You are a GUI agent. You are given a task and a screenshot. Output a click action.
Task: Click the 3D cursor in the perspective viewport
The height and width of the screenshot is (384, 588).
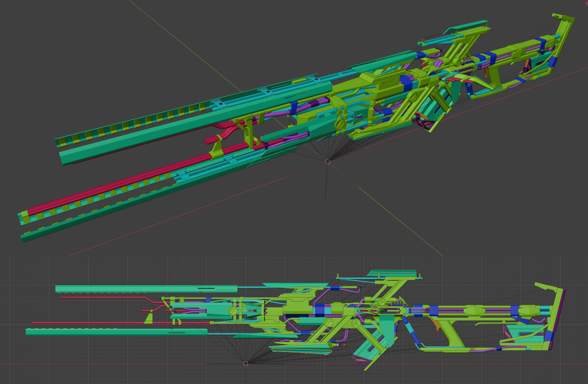(x=328, y=162)
